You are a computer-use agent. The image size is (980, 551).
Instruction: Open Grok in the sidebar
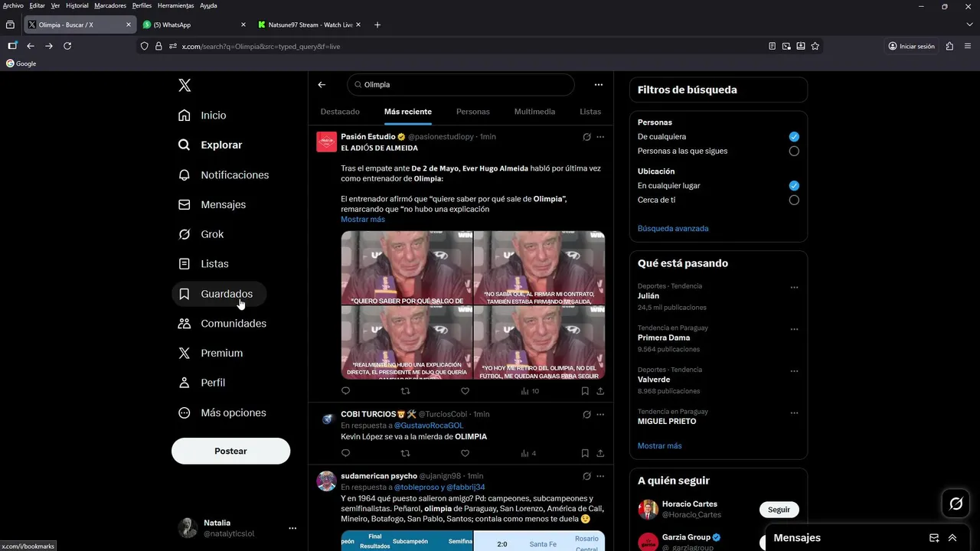coord(201,234)
